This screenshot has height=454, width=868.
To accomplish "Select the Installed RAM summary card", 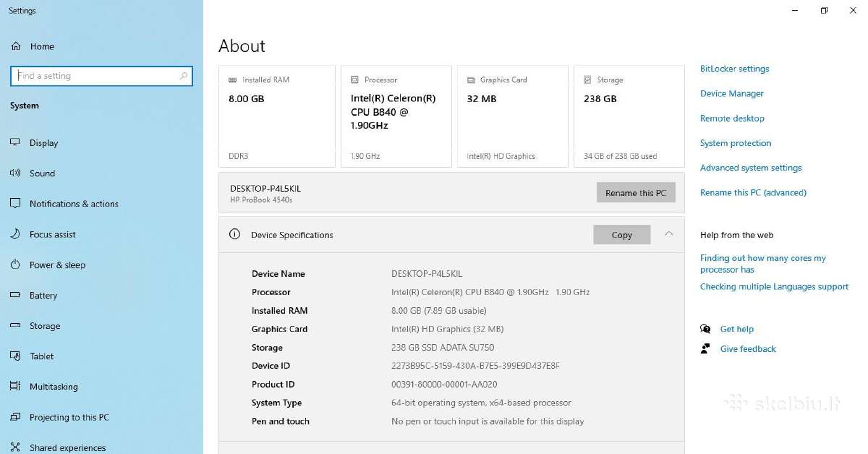I will [277, 116].
